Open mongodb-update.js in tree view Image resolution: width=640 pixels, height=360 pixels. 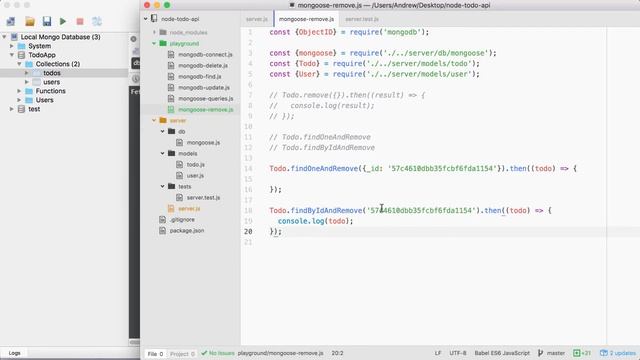click(204, 87)
